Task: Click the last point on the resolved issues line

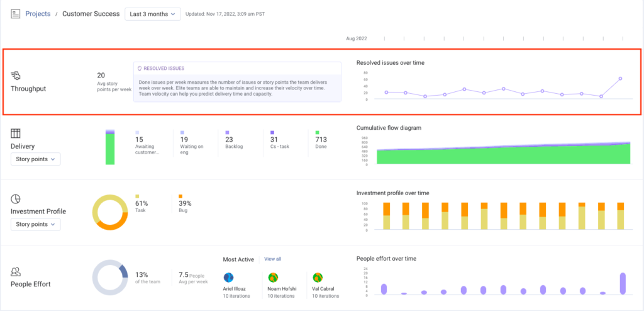Action: click(x=620, y=79)
